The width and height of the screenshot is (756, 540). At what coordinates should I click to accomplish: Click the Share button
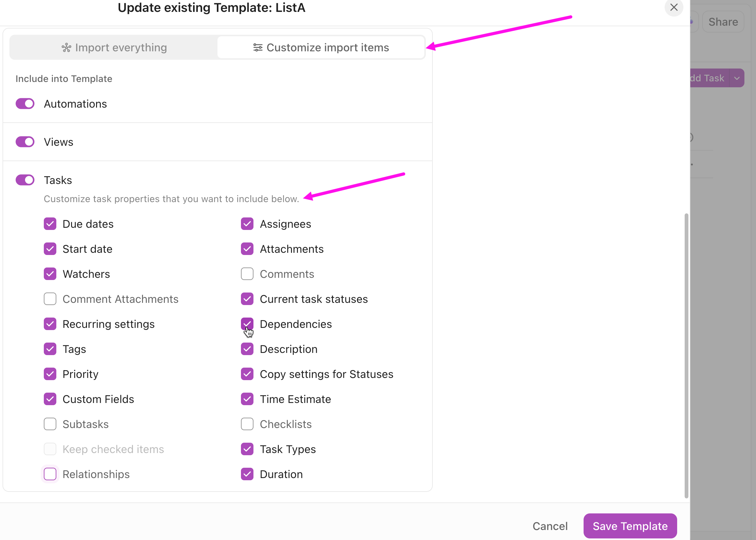[x=723, y=22]
